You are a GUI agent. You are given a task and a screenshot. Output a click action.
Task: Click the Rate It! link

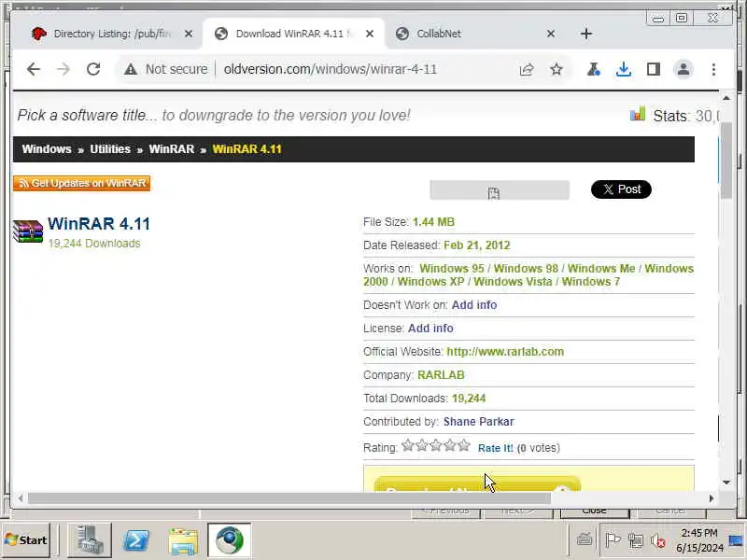click(x=496, y=448)
